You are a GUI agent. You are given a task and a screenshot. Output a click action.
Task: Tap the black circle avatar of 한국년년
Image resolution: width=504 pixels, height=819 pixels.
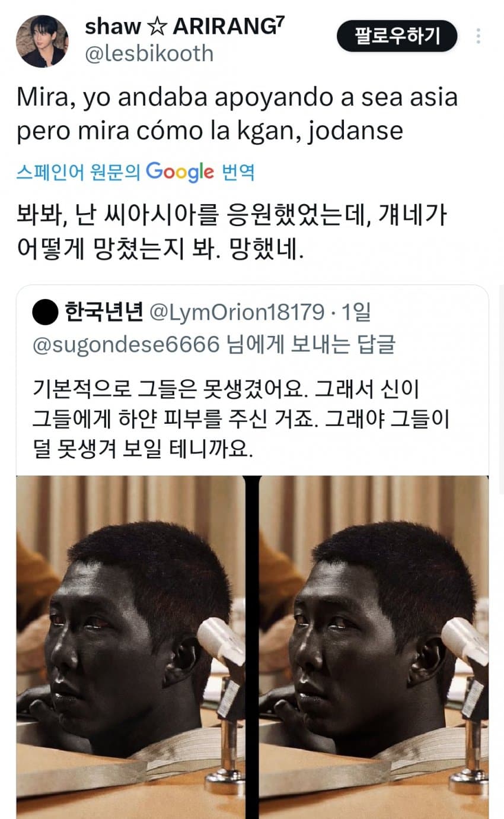coord(44,313)
